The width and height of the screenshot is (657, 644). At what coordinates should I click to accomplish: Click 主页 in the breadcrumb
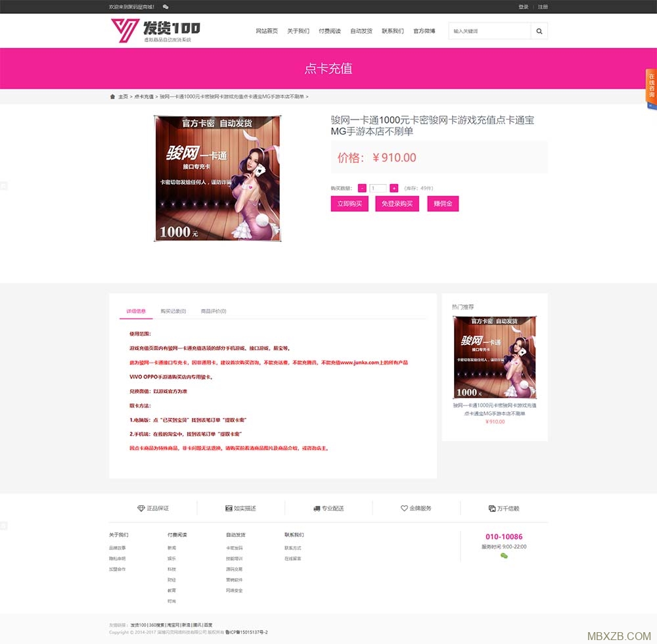[x=124, y=97]
